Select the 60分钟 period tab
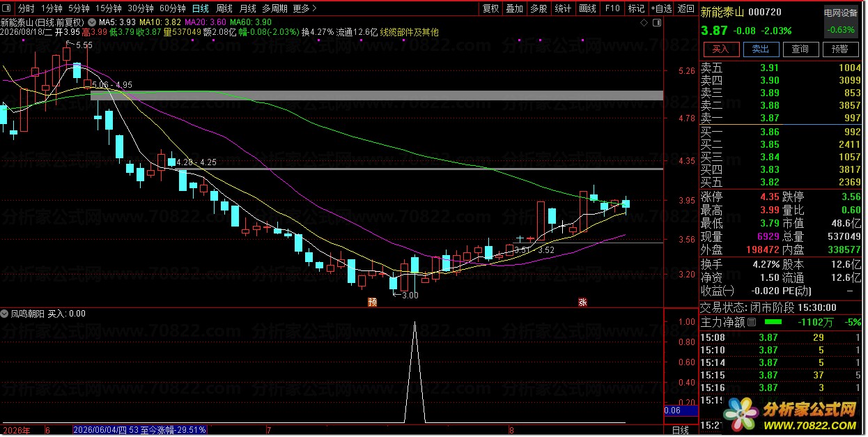 pos(173,8)
